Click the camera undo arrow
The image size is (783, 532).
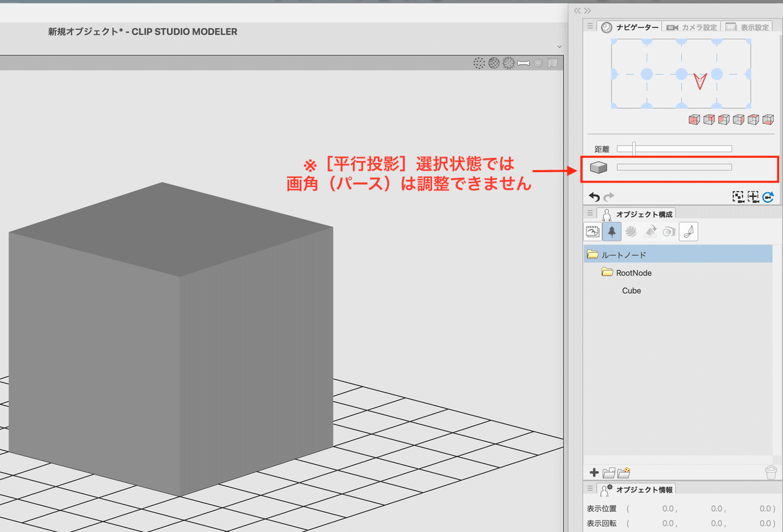pos(594,196)
